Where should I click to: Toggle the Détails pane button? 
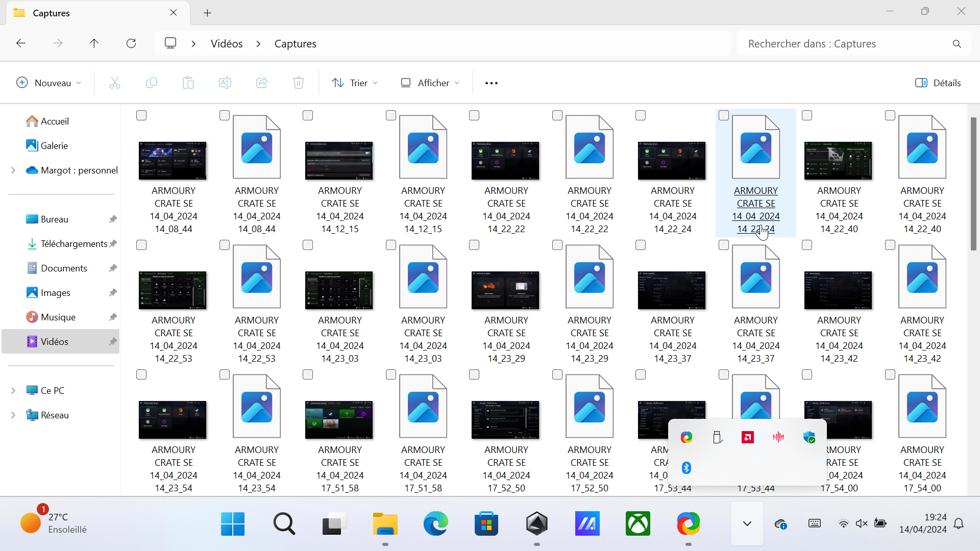[x=938, y=83]
